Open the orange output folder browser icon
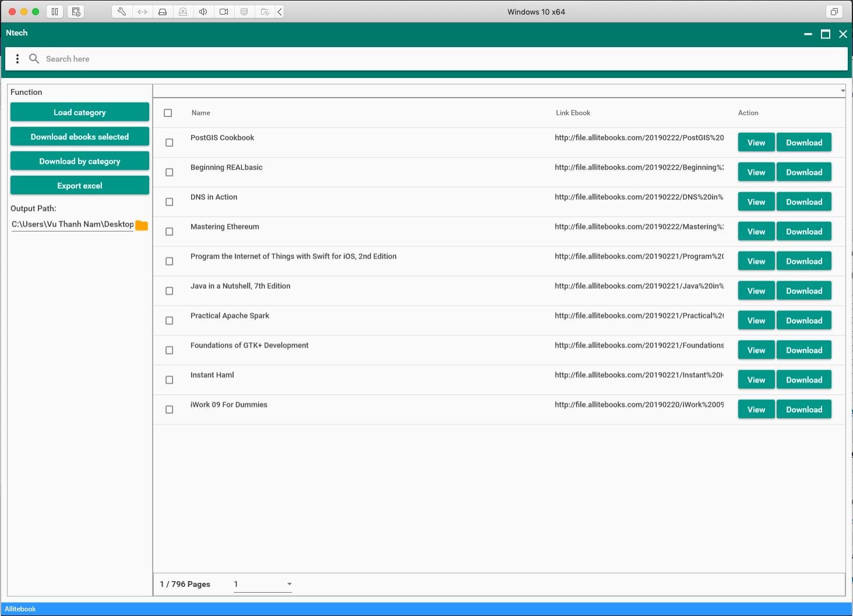The width and height of the screenshot is (853, 616). 142,225
